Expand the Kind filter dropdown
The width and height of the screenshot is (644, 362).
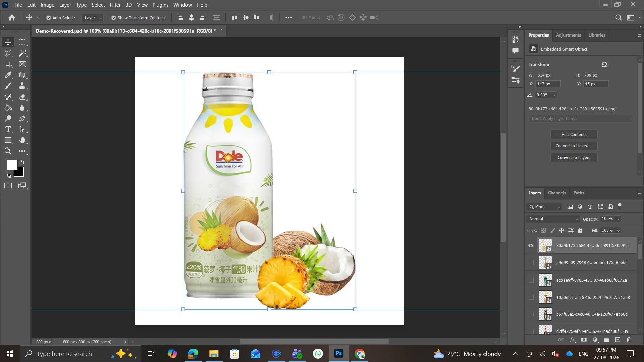(544, 207)
